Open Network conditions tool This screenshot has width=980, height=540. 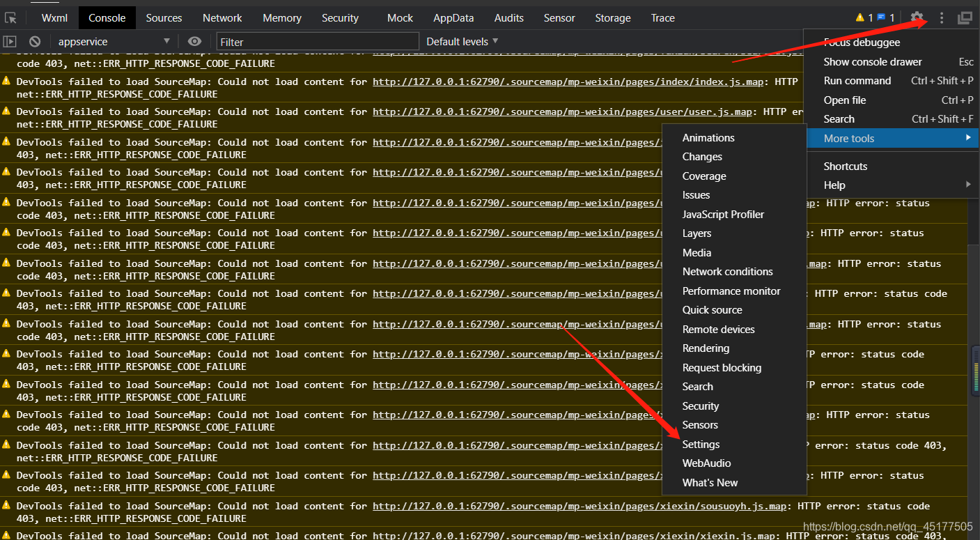734,272
